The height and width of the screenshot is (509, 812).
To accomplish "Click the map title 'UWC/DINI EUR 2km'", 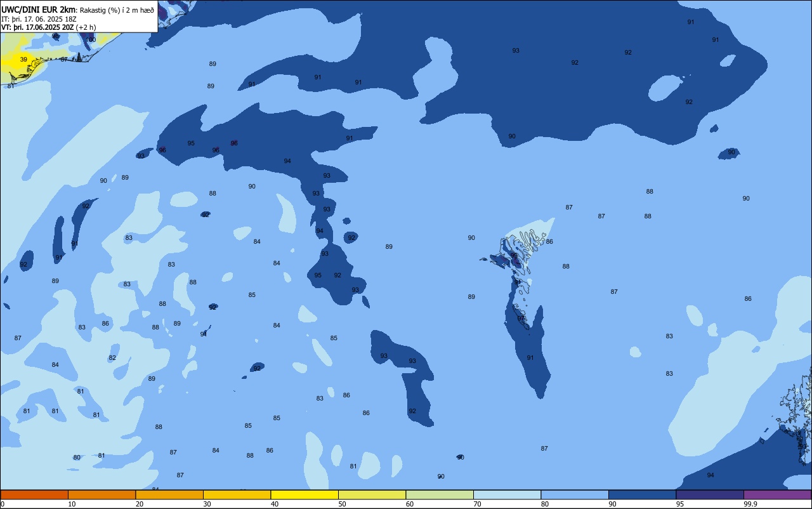I will [x=39, y=9].
